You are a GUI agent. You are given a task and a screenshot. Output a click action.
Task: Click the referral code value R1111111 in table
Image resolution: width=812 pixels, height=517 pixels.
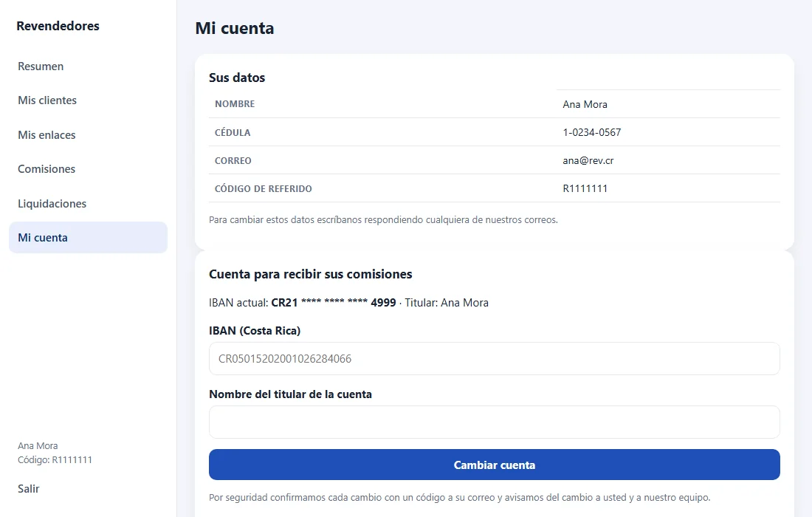coord(585,188)
